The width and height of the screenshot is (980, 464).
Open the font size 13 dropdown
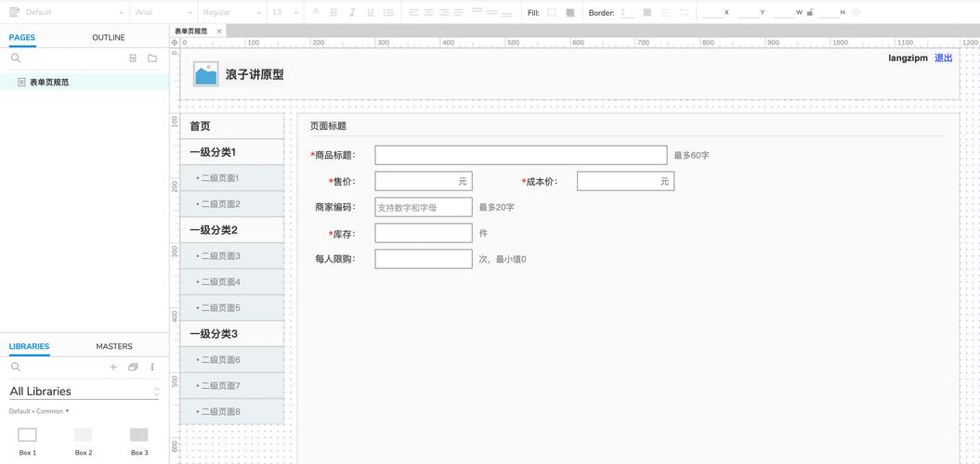pos(286,12)
